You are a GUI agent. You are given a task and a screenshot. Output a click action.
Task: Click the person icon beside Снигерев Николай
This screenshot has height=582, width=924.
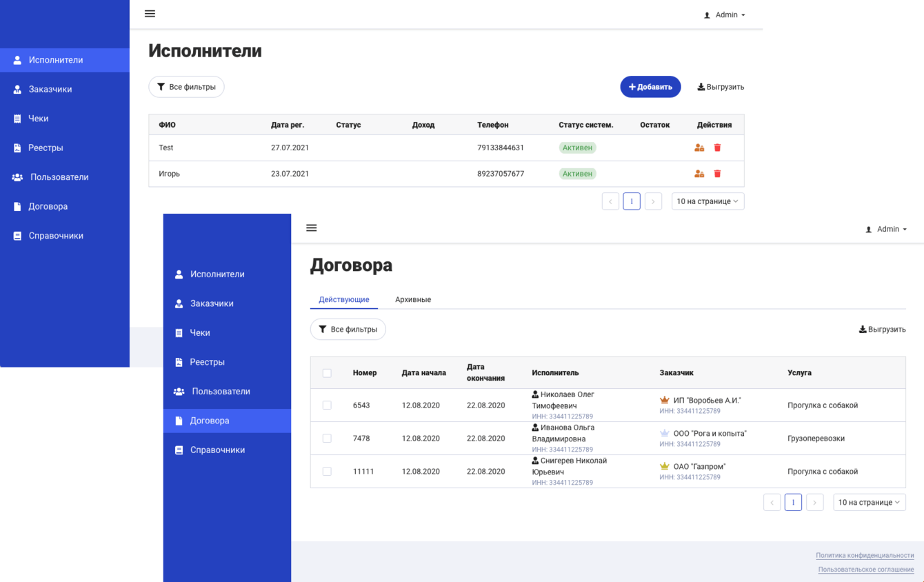[x=535, y=461]
